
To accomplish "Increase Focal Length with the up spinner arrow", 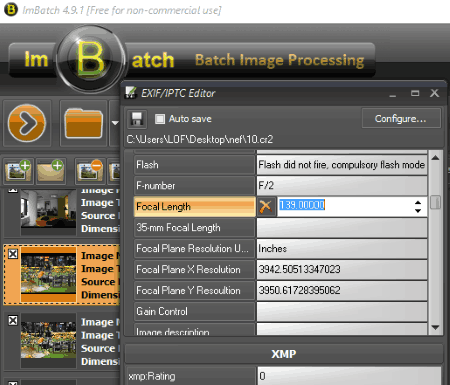I will pos(418,202).
